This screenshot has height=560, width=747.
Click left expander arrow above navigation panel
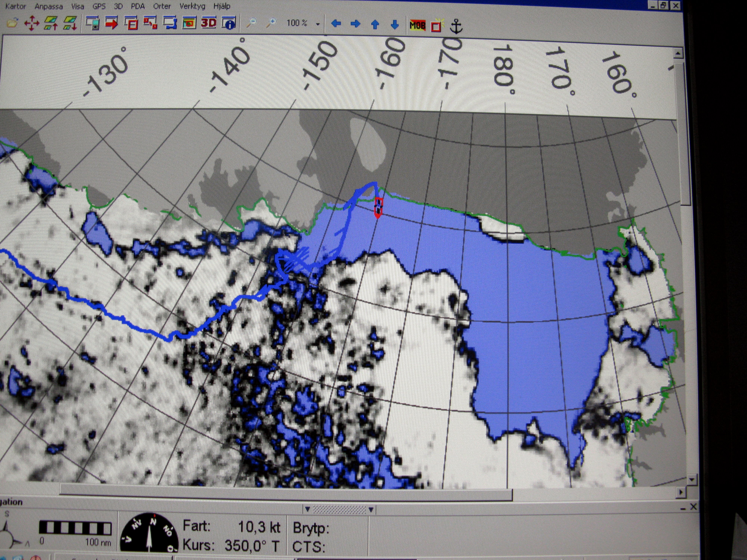pyautogui.click(x=307, y=509)
